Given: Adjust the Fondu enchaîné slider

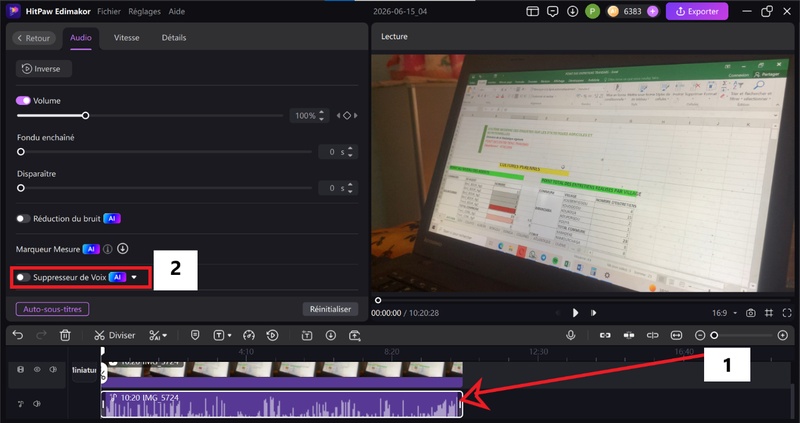Looking at the screenshot, I should pos(21,152).
